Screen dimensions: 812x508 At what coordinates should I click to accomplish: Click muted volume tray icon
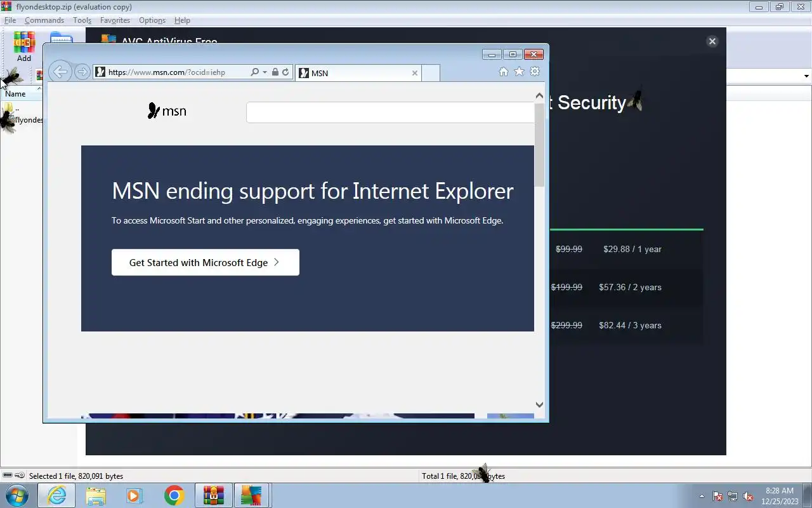tap(748, 497)
